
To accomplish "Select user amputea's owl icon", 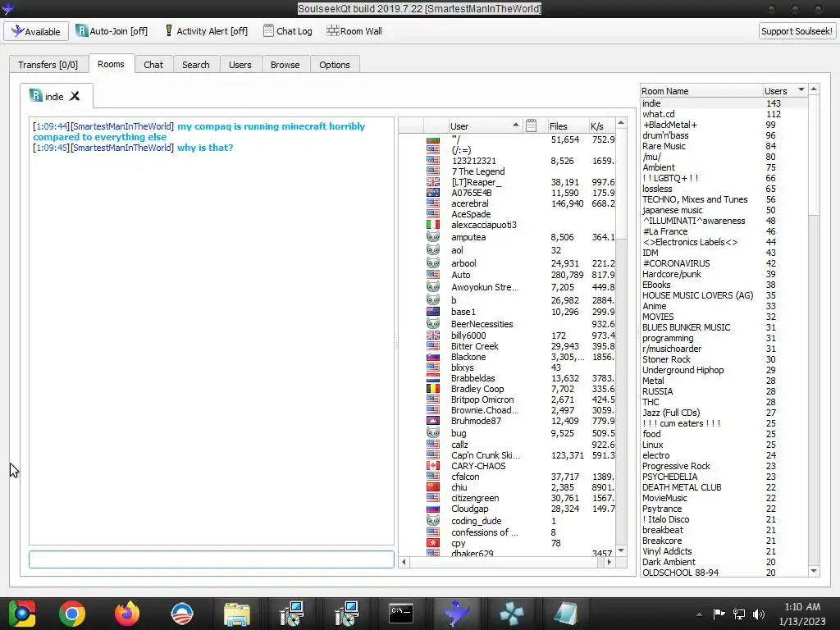I will (x=433, y=237).
